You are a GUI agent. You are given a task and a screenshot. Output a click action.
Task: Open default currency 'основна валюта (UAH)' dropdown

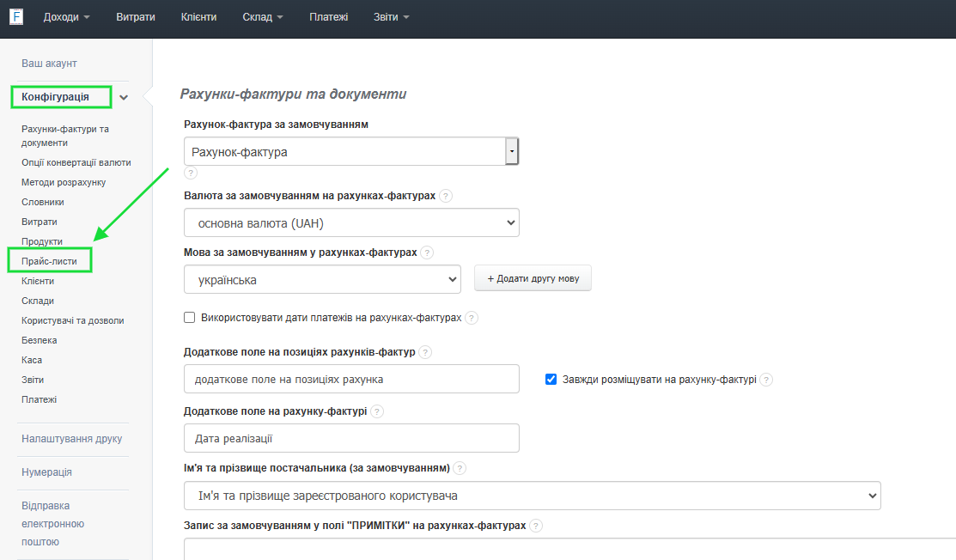351,223
